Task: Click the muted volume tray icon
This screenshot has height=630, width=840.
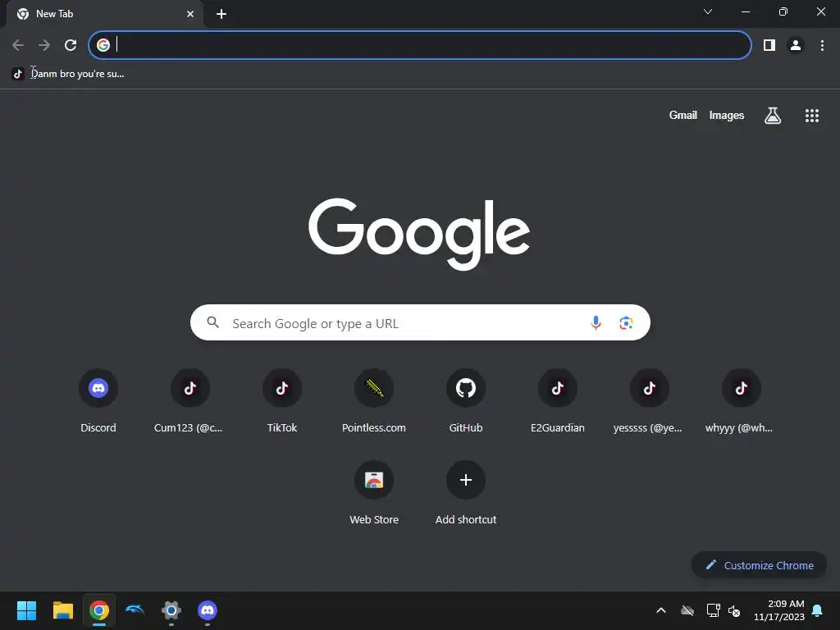Action: coord(734,610)
